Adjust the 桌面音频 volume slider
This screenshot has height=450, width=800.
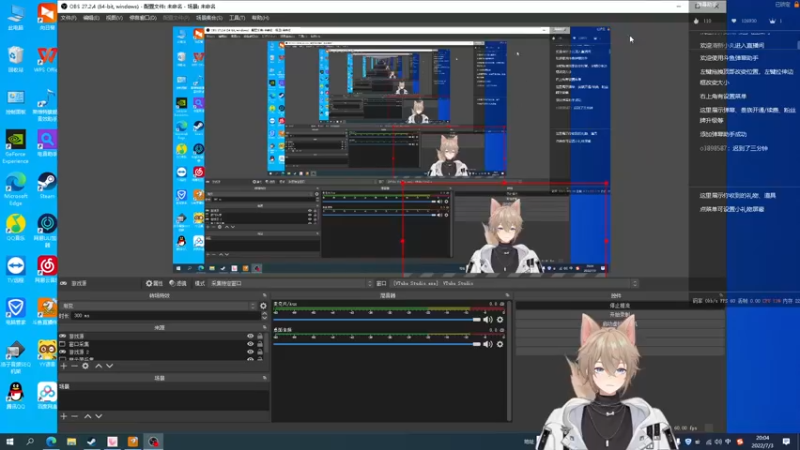[377, 344]
